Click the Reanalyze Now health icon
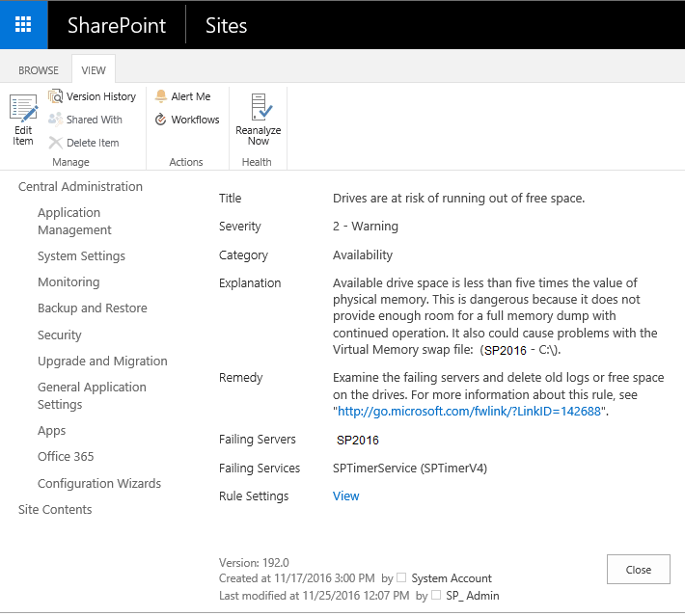The height and width of the screenshot is (616, 685). pos(260,107)
